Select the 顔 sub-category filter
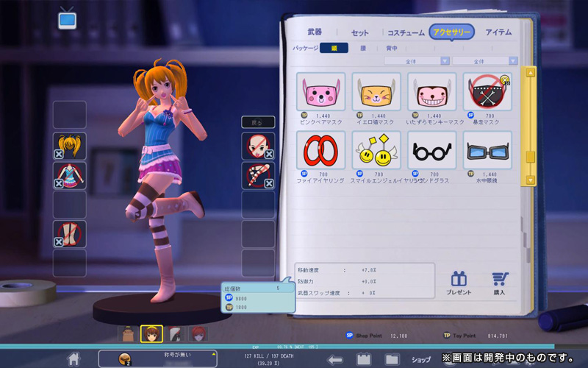 (x=334, y=48)
